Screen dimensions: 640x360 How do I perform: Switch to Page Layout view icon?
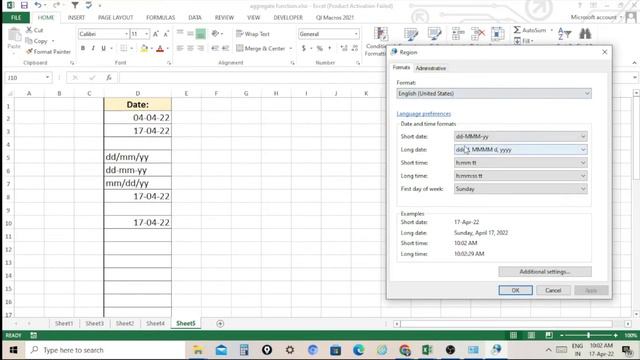coord(531,335)
